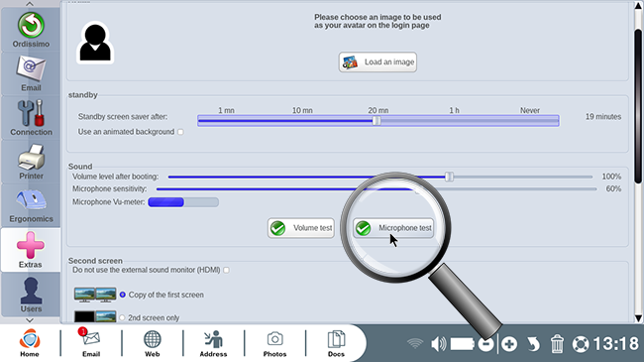This screenshot has height=362, width=644.
Task: Click the scrollbar down arrow
Action: [x=638, y=318]
